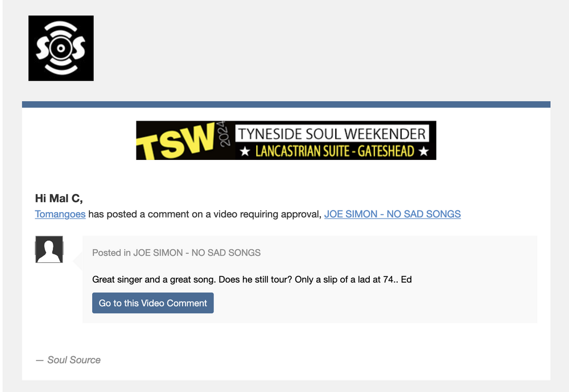The width and height of the screenshot is (569, 392).
Task: Click the right star in the banner
Action: pos(423,151)
